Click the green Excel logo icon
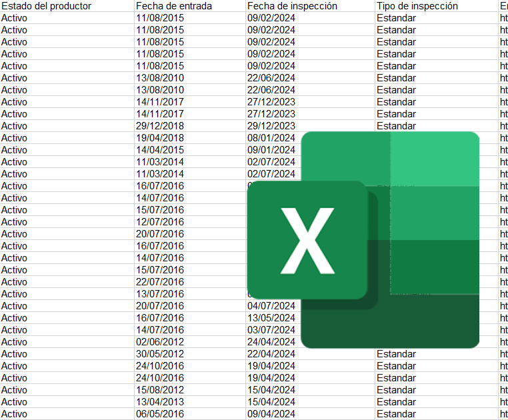The image size is (508, 420). tap(363, 240)
